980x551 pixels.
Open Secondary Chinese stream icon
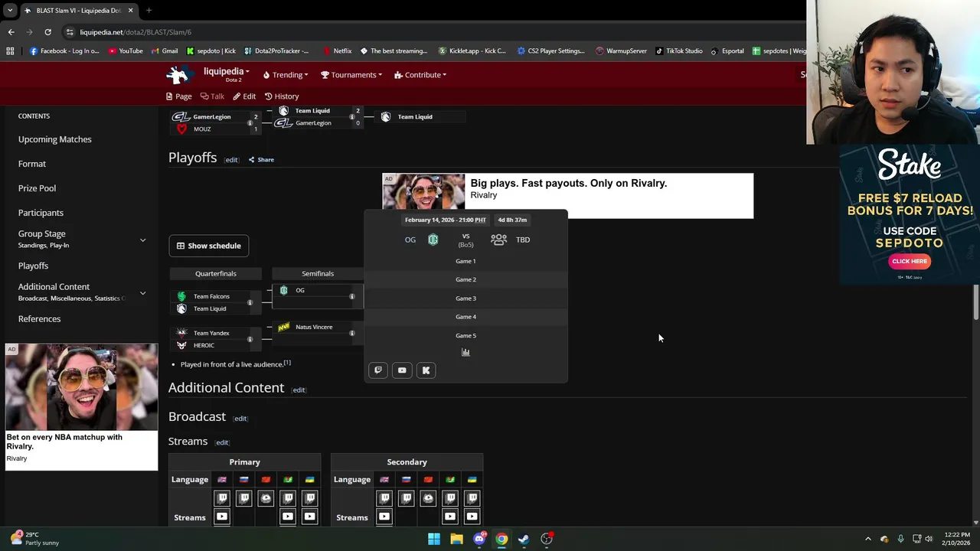tap(428, 498)
